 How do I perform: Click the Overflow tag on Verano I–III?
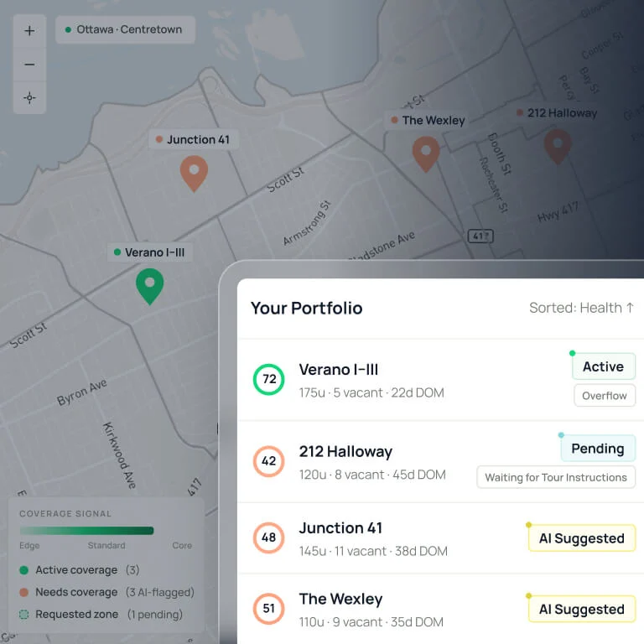point(604,396)
